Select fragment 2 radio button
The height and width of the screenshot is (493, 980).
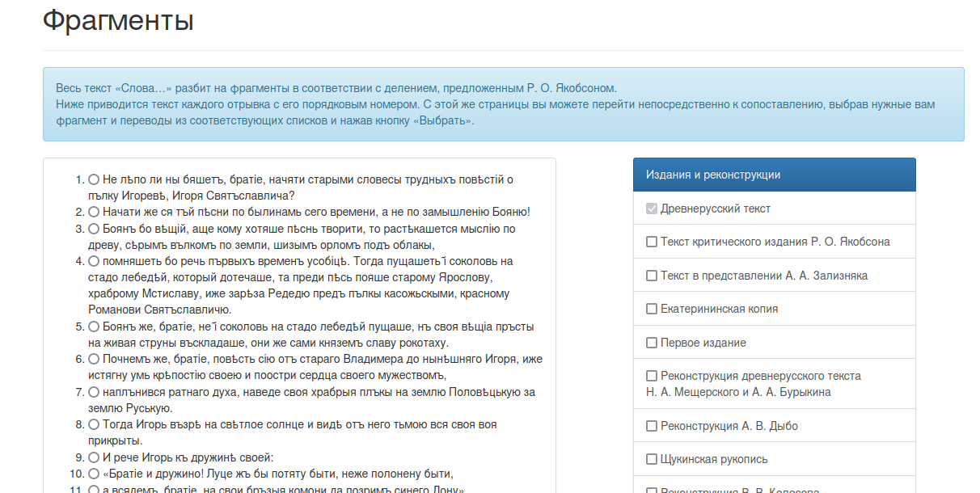tap(94, 212)
